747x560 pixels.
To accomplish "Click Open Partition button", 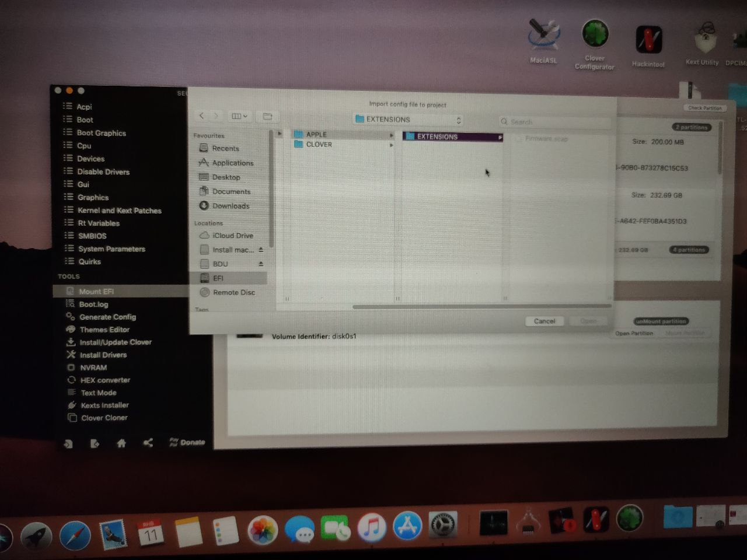I will point(634,334).
